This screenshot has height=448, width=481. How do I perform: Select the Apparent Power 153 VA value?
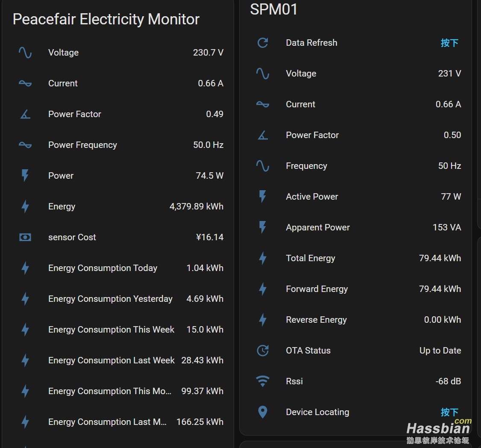click(x=446, y=227)
